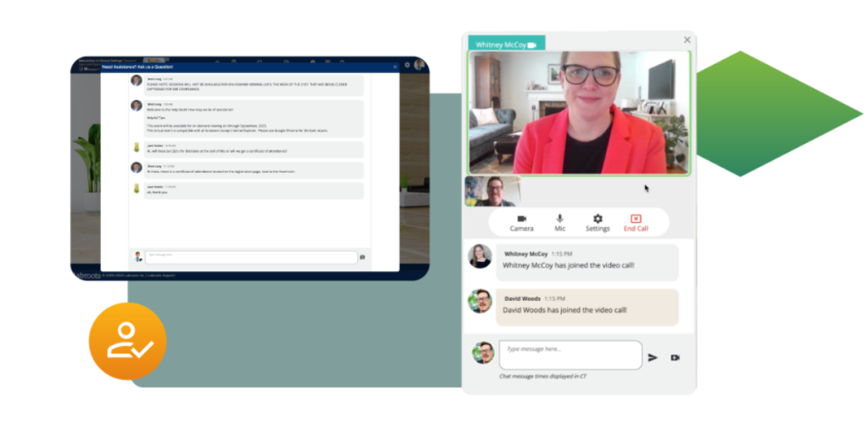Click David Woods' avatar beside his chat message
This screenshot has height=434, width=868.
pos(480,301)
